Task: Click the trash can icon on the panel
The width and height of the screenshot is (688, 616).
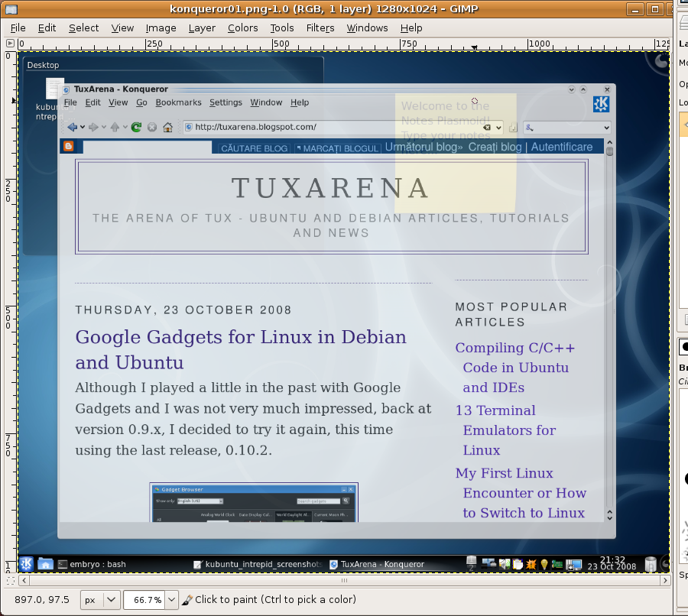Action: [x=651, y=564]
